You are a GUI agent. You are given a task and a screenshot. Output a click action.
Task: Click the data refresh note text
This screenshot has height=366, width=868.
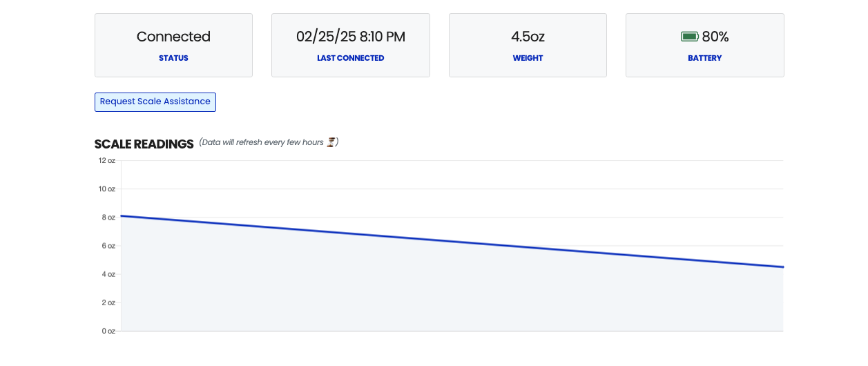(x=261, y=142)
